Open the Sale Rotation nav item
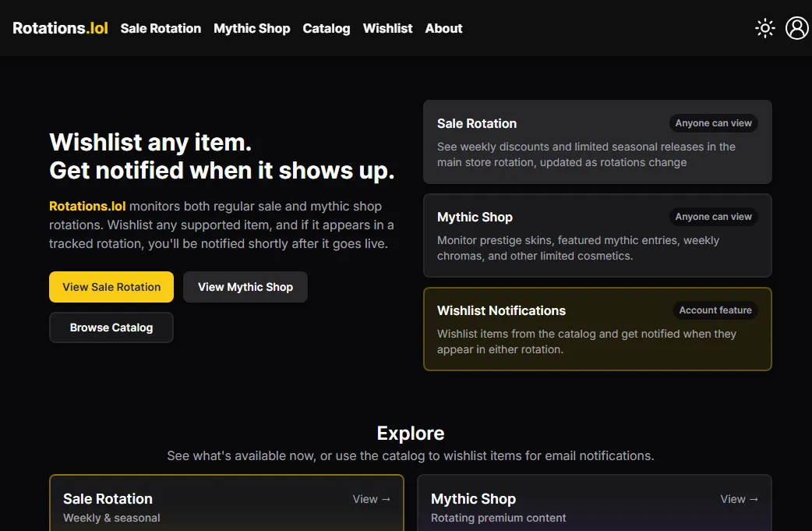This screenshot has height=531, width=812. tap(161, 29)
